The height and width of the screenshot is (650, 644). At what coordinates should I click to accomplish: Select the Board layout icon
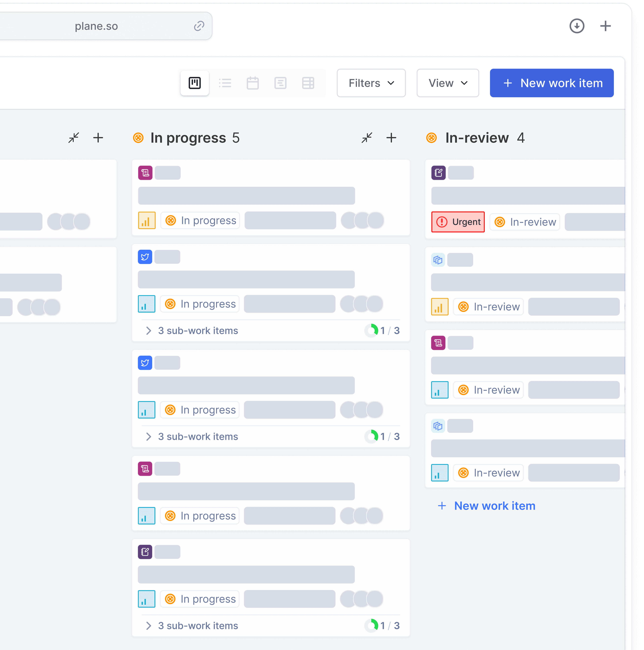195,83
